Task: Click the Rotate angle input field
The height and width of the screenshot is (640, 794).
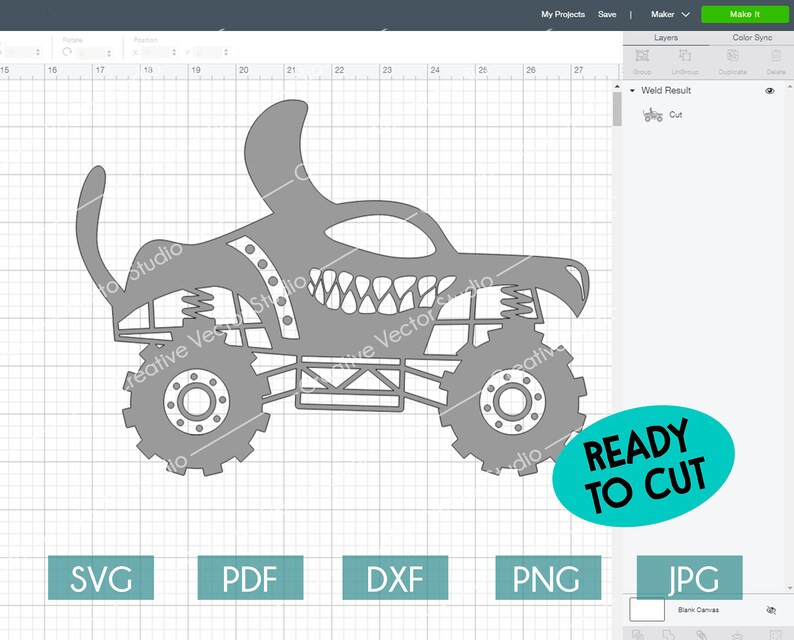Action: (90, 53)
